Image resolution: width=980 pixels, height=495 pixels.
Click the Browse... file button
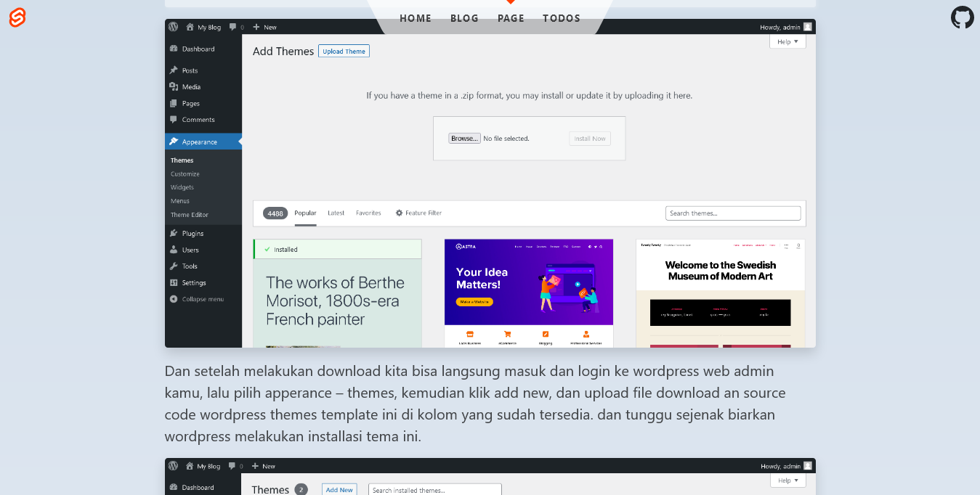point(464,138)
